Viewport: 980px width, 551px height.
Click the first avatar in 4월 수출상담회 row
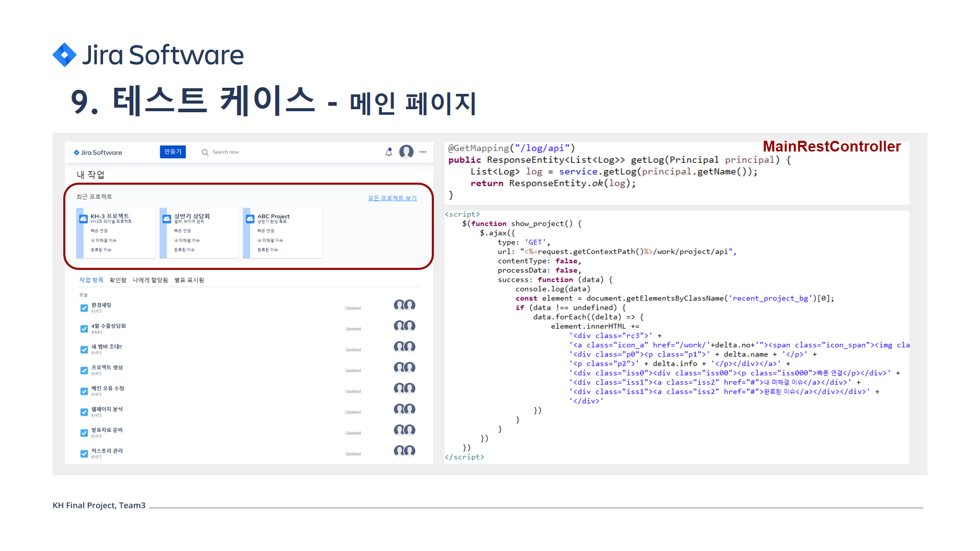tap(399, 326)
